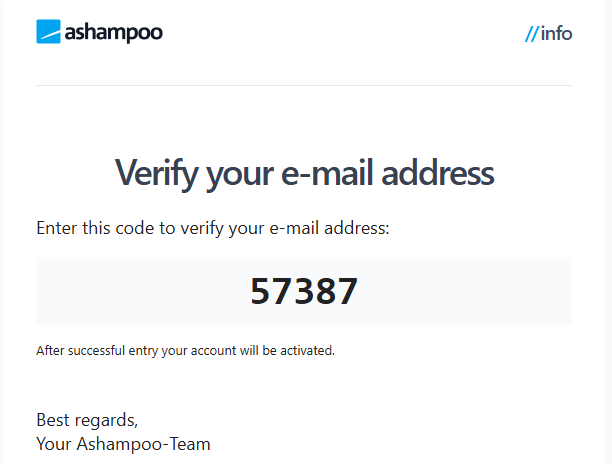Viewport: 612px width, 464px height.
Task: Click the blue Ashampoo logo square
Action: (48, 31)
